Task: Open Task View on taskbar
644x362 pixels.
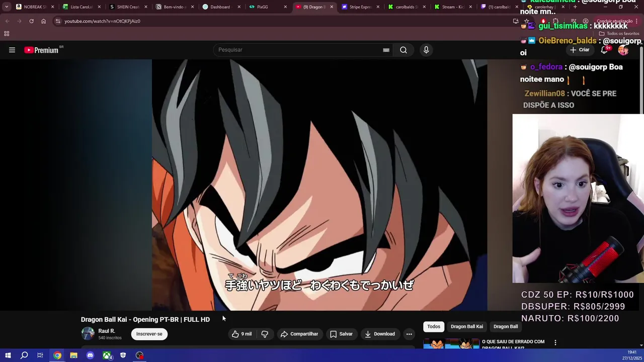Action: tap(40, 355)
